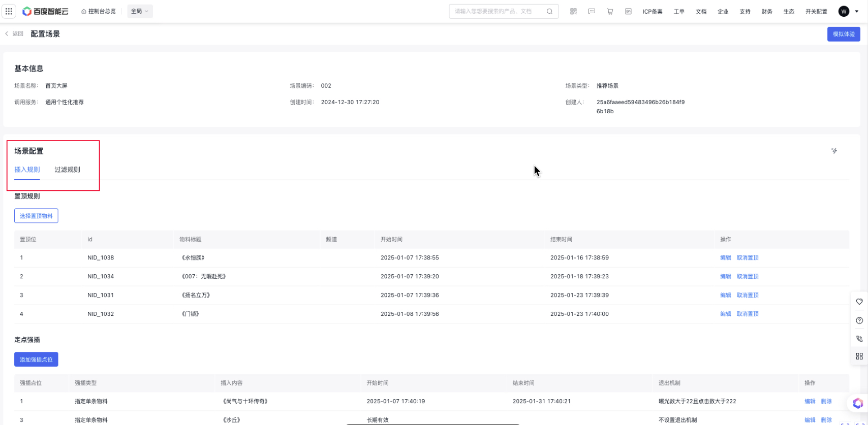The width and height of the screenshot is (868, 425).
Task: Cancel pinning for 《007：无暇赴死》
Action: pos(748,276)
